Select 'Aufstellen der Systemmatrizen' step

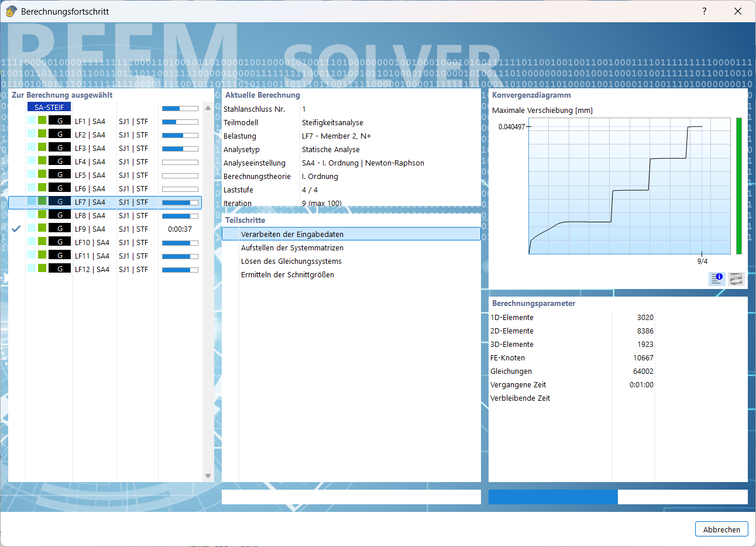[293, 247]
